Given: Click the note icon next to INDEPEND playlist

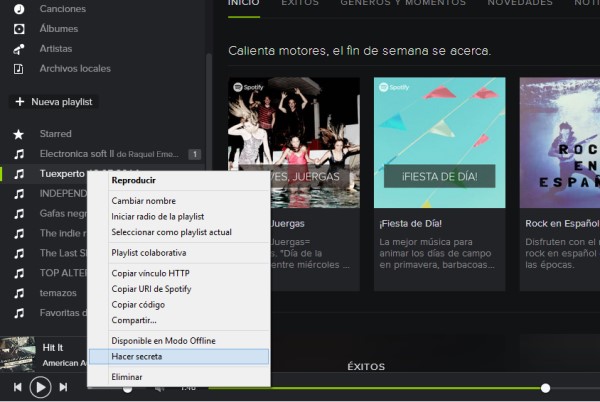Looking at the screenshot, I should click(19, 194).
